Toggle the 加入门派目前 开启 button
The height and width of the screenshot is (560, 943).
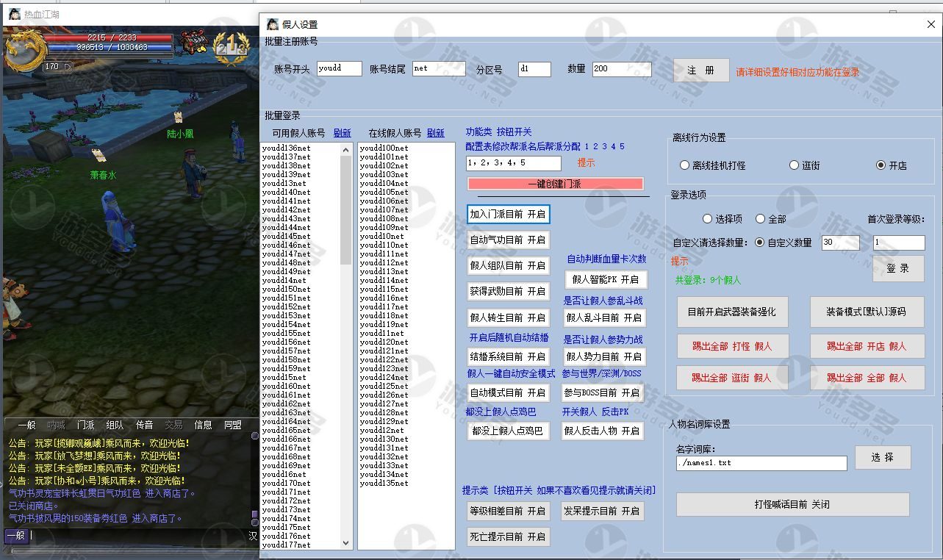pyautogui.click(x=508, y=214)
